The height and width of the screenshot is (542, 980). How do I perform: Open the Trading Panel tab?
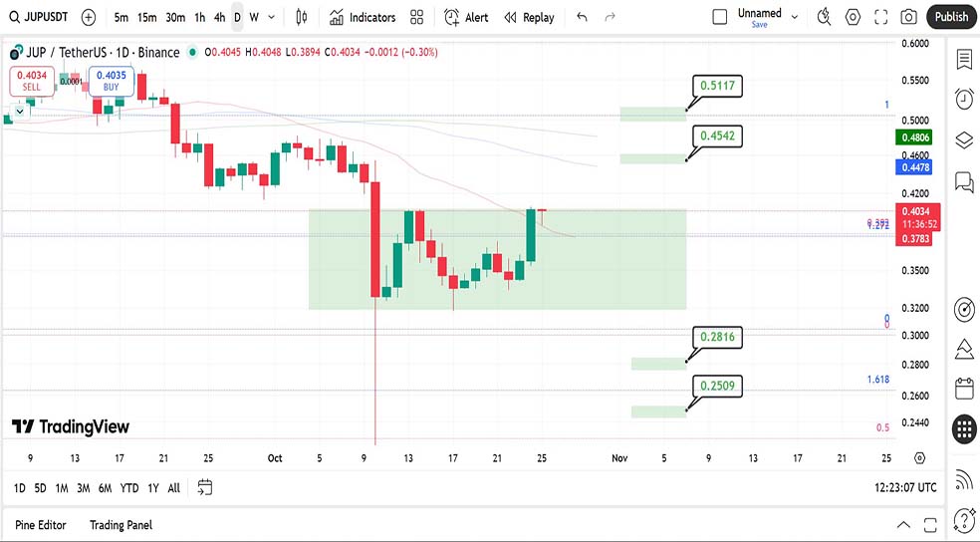point(121,525)
